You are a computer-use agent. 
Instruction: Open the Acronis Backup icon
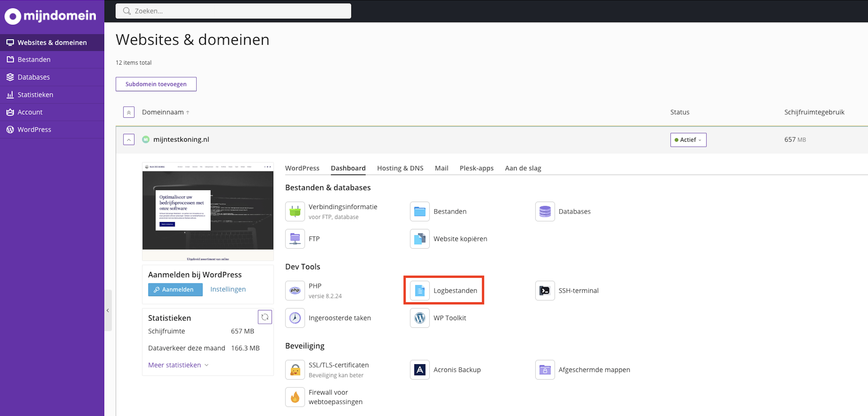coord(420,369)
